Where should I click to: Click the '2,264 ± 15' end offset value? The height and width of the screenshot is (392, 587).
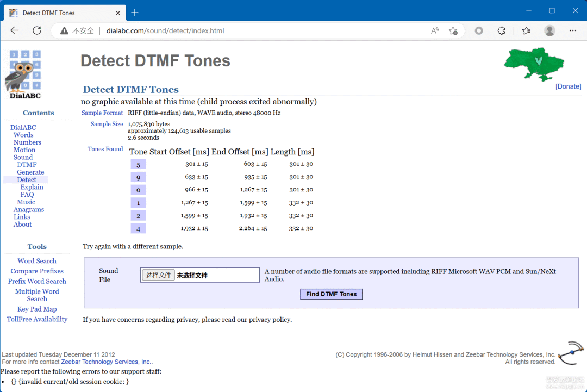[x=253, y=228]
